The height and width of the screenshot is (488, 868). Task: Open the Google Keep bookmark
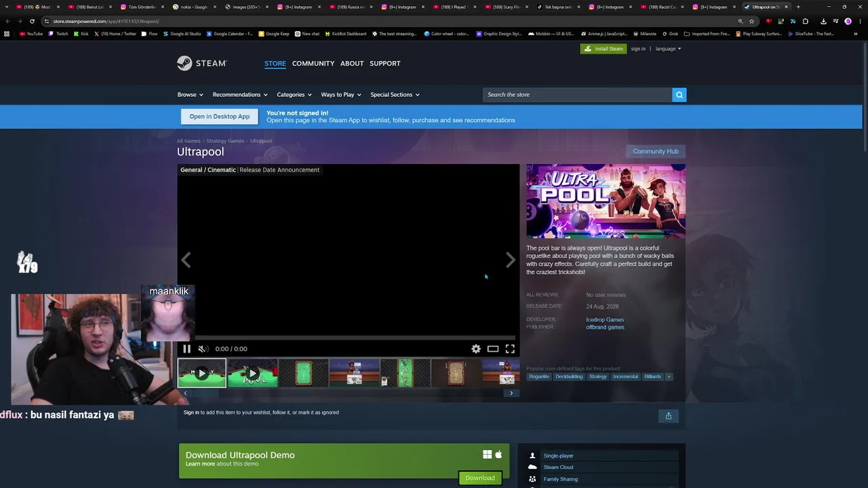(274, 34)
